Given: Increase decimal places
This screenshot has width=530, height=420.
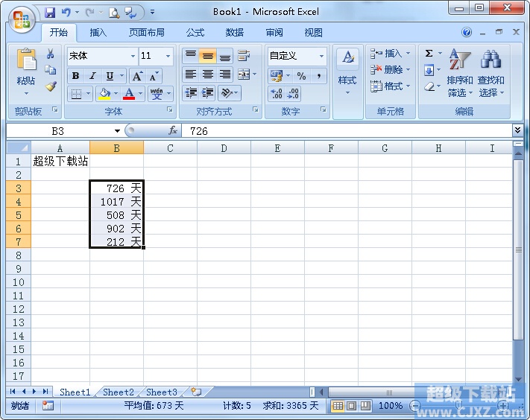Looking at the screenshot, I should (277, 94).
